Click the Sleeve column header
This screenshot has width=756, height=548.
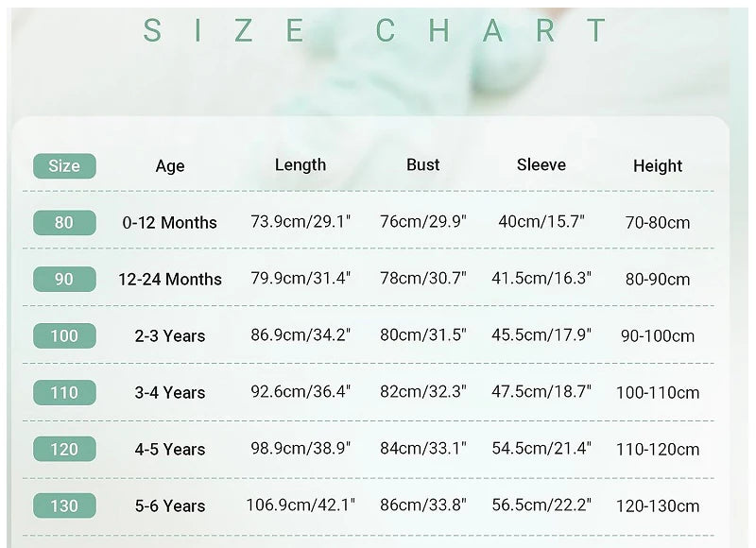point(541,164)
